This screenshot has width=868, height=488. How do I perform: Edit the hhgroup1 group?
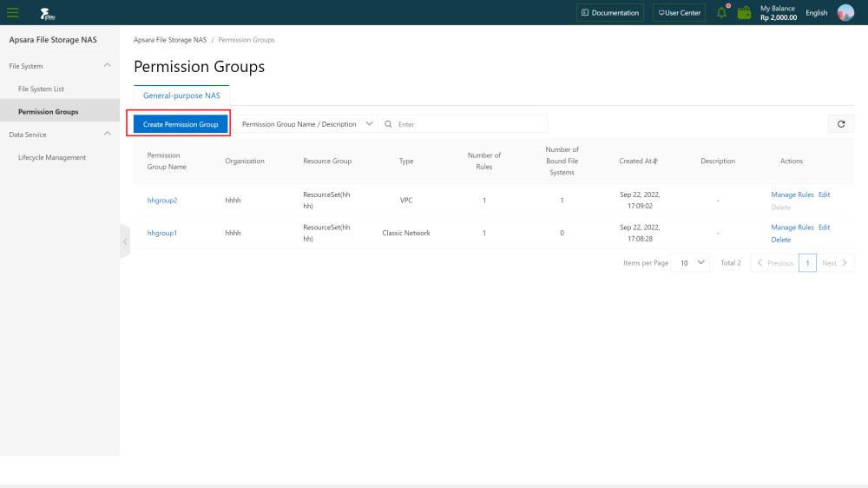point(825,228)
